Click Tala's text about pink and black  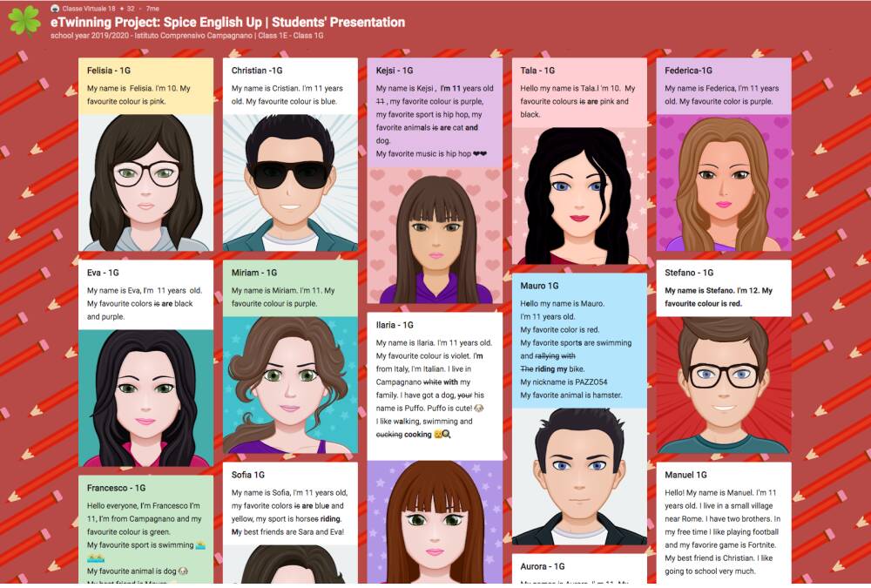[577, 101]
